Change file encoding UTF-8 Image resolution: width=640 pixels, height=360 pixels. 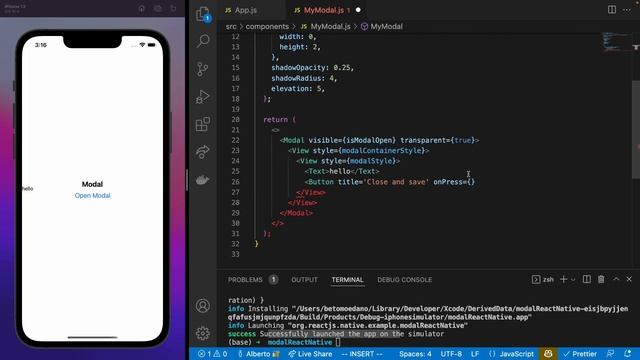[451, 354]
